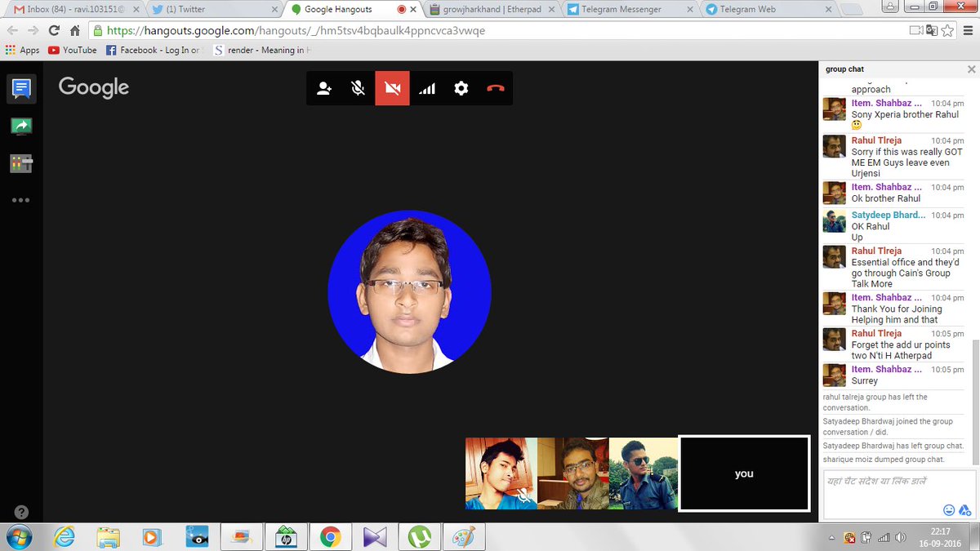Open the Facebook - Log In bookmark
980x551 pixels.
click(x=153, y=50)
